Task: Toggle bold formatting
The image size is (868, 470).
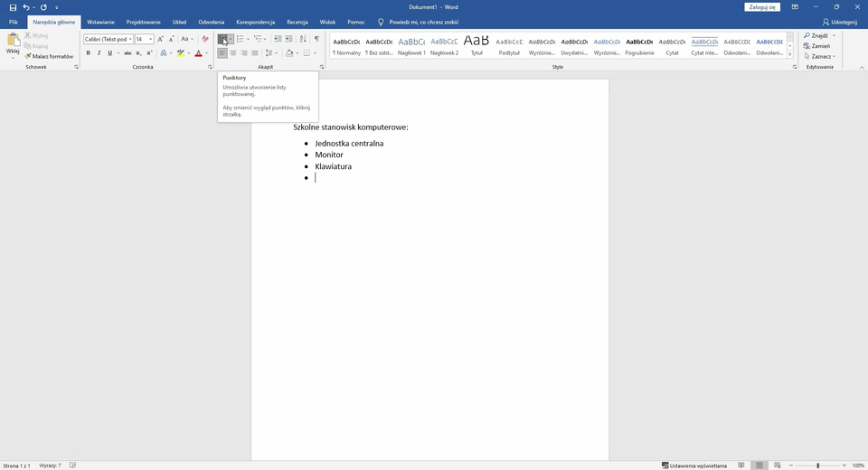Action: [x=88, y=53]
